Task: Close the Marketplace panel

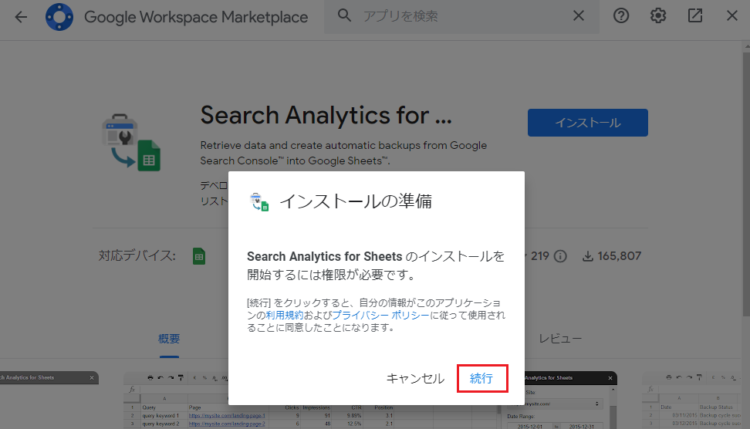Action: click(732, 16)
